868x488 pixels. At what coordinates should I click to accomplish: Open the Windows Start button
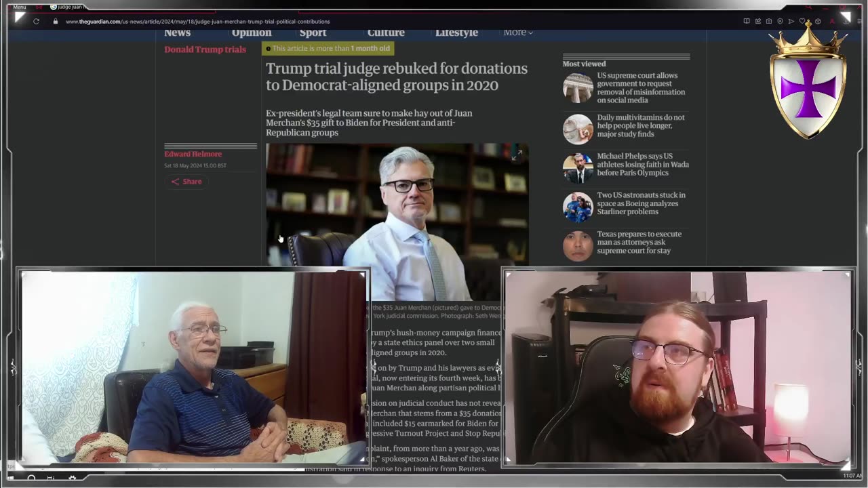click(x=10, y=478)
